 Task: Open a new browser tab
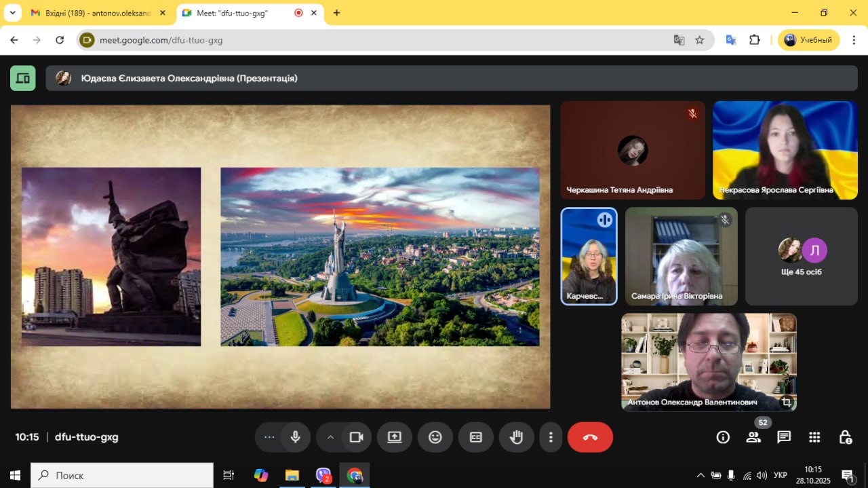(x=336, y=13)
